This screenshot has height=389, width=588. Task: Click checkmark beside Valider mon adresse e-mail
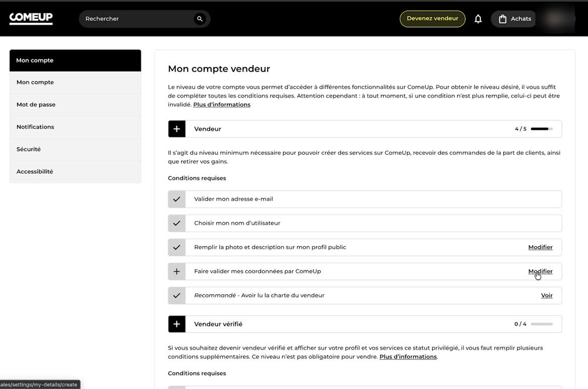tap(176, 199)
